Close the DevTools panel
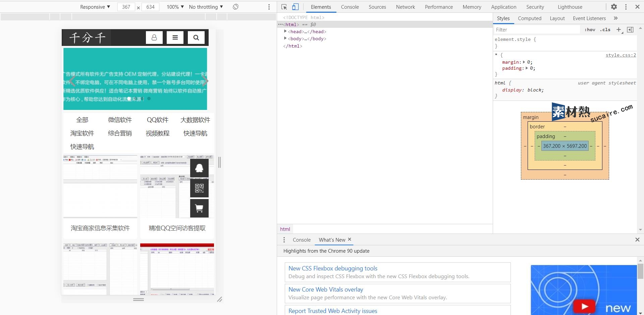Image resolution: width=644 pixels, height=315 pixels. point(637,7)
